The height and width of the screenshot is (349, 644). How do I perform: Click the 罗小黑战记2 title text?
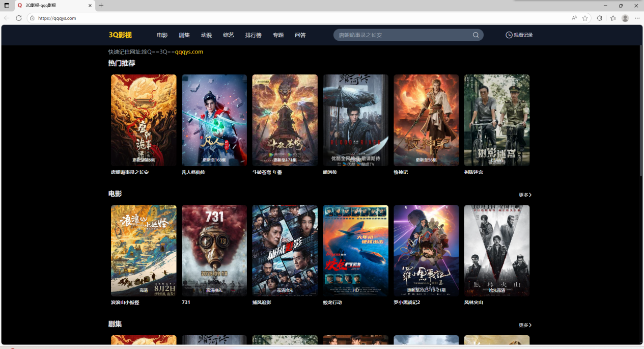407,303
